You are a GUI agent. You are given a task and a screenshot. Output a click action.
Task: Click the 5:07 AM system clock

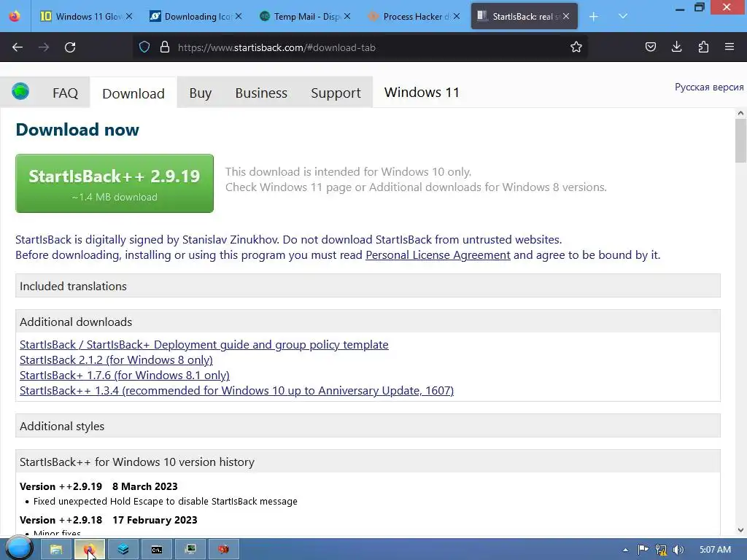(715, 550)
